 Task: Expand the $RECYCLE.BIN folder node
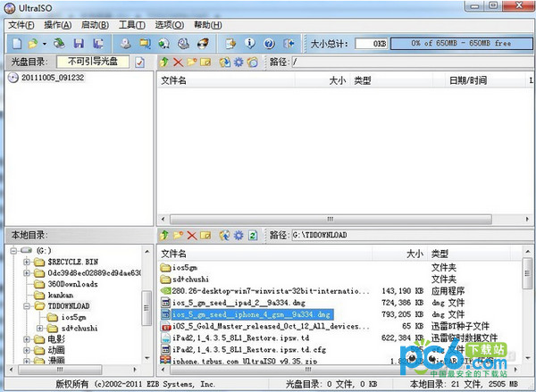pos(27,263)
